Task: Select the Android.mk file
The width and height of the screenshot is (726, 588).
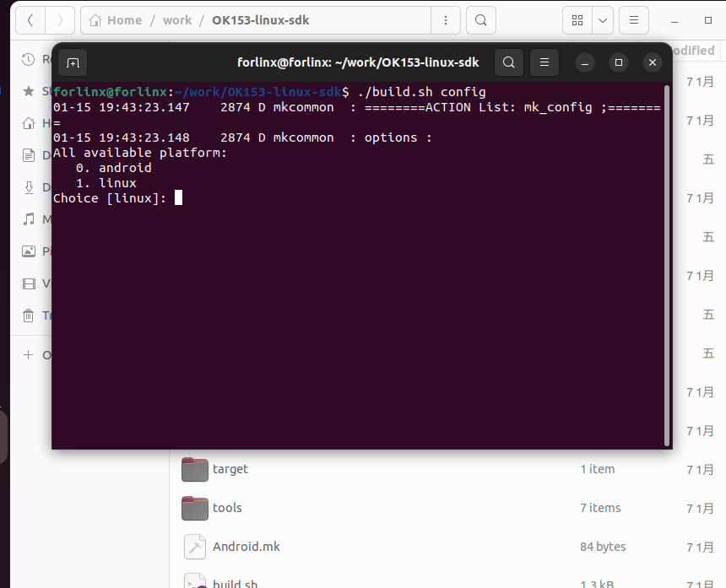Action: [x=246, y=547]
